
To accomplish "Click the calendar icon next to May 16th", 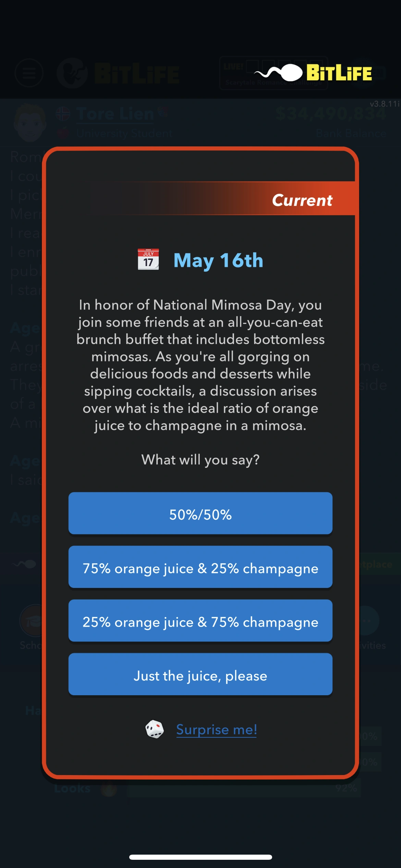I will click(148, 260).
